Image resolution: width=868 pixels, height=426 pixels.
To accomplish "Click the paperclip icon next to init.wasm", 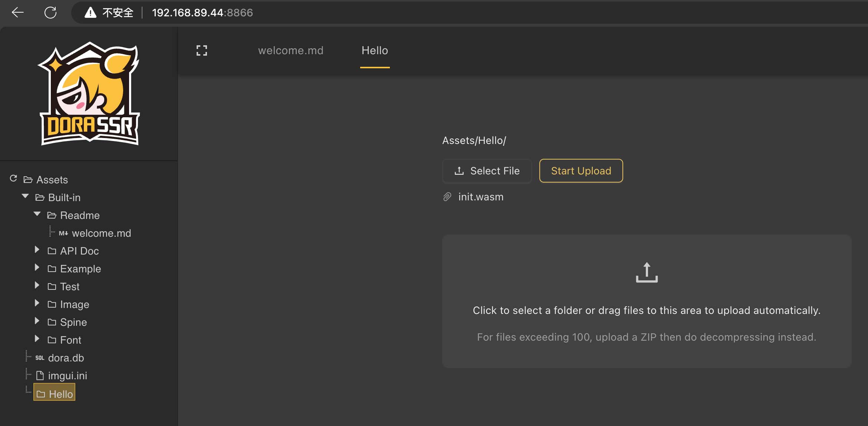I will pos(447,197).
